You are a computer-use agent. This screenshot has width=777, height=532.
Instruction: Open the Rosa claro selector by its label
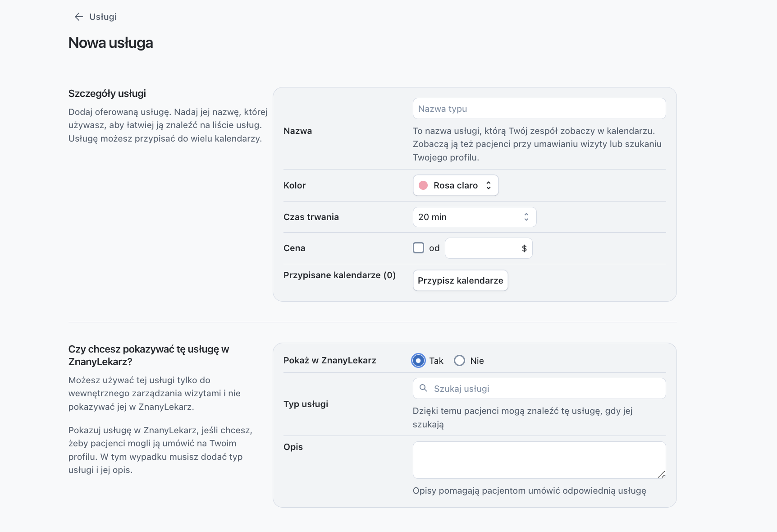click(x=455, y=185)
